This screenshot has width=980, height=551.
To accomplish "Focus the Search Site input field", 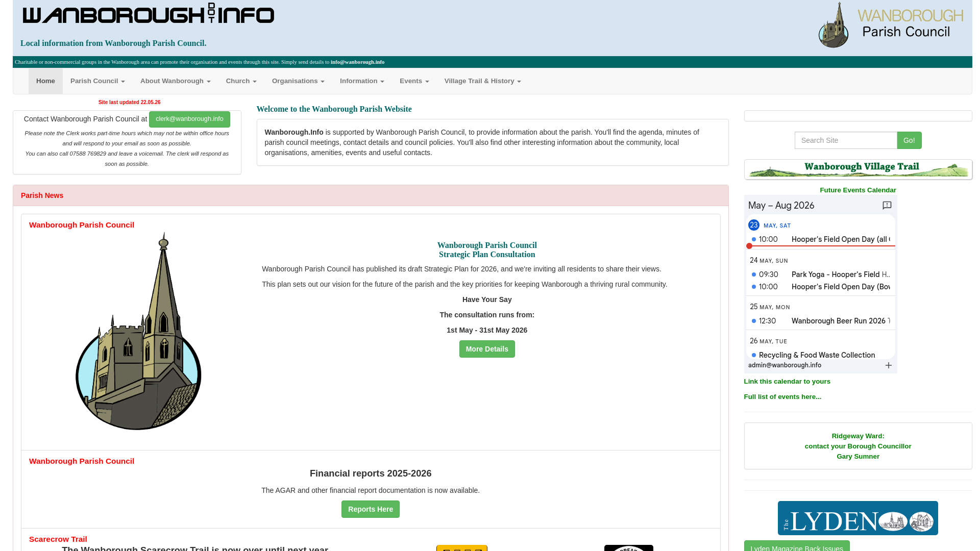I will pos(846,140).
